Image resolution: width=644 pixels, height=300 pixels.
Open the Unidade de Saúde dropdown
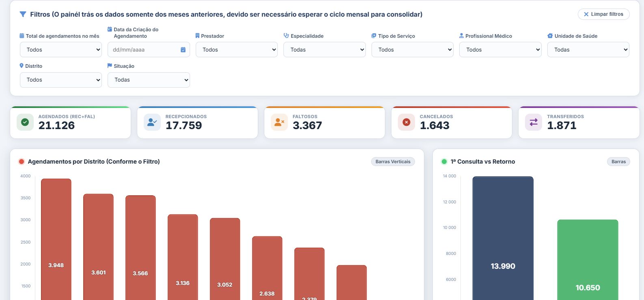[588, 50]
